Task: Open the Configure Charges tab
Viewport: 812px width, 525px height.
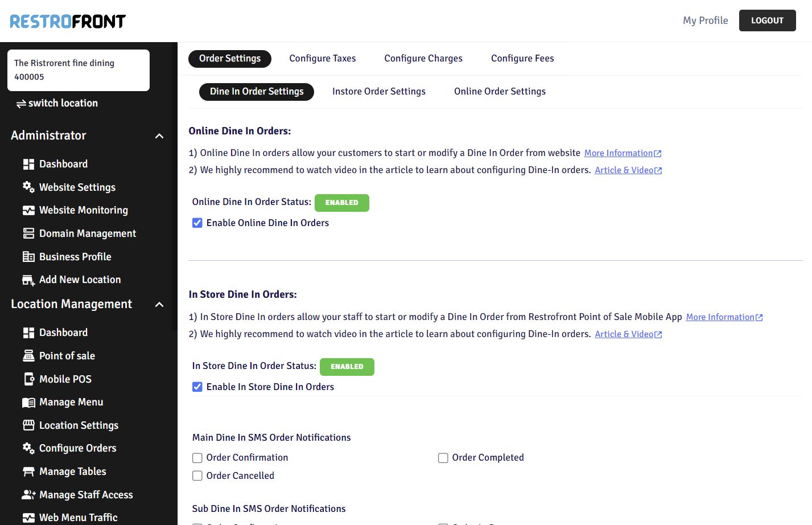Action: click(423, 59)
